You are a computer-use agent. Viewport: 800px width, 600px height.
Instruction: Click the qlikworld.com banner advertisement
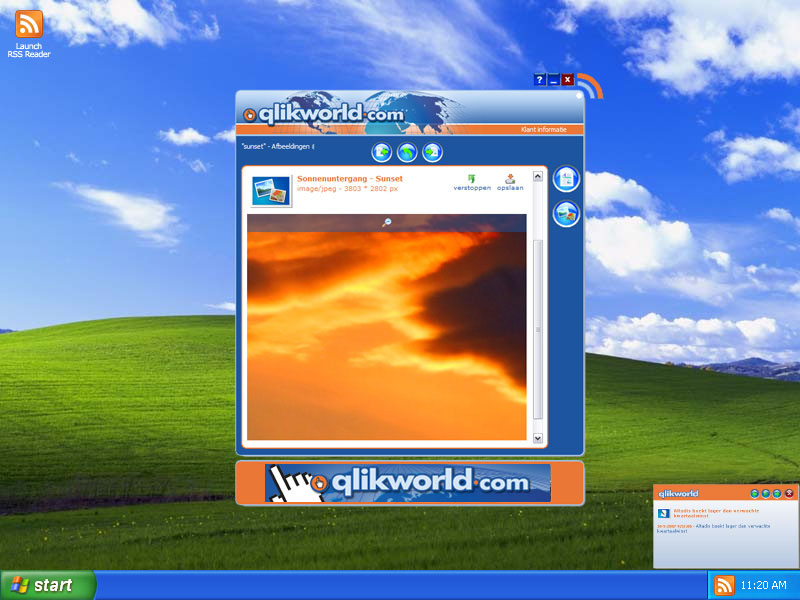[x=408, y=482]
